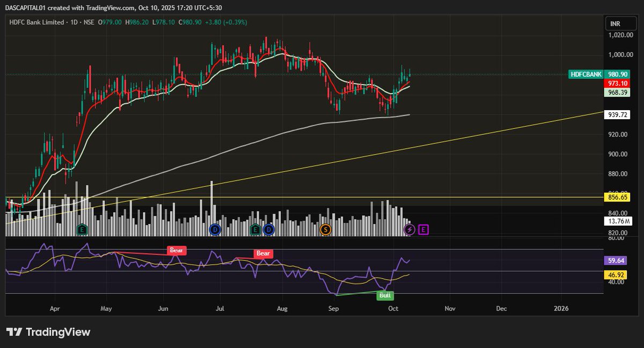Click the green earnings E marker in April
644x348 pixels.
[83, 230]
